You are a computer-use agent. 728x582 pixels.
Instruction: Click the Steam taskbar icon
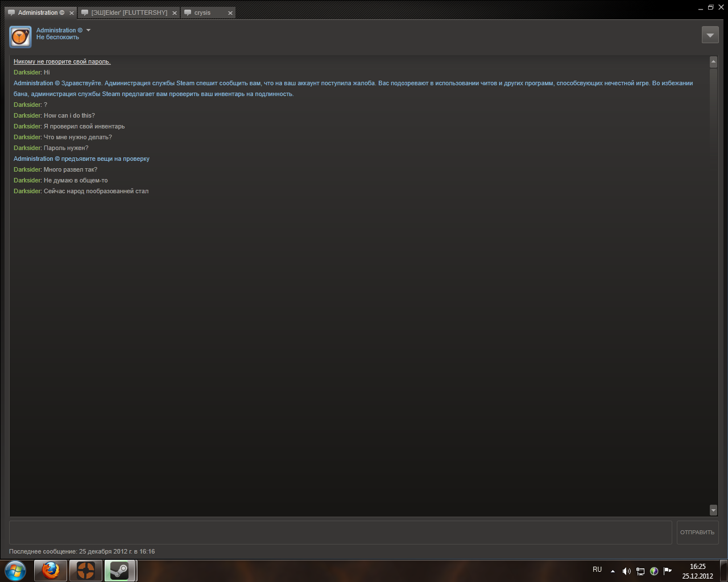119,571
